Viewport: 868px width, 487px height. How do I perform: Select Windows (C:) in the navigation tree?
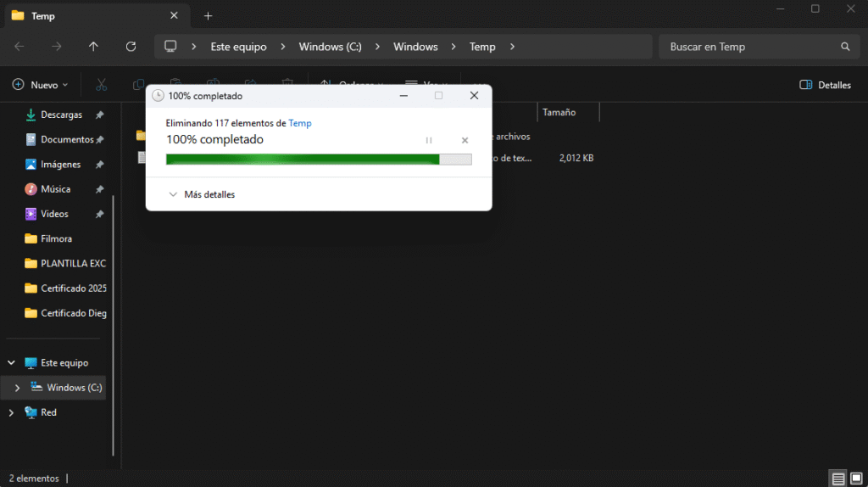(x=75, y=388)
